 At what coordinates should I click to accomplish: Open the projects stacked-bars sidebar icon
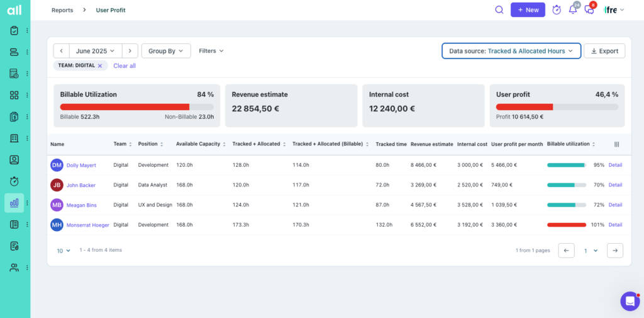[x=14, y=52]
